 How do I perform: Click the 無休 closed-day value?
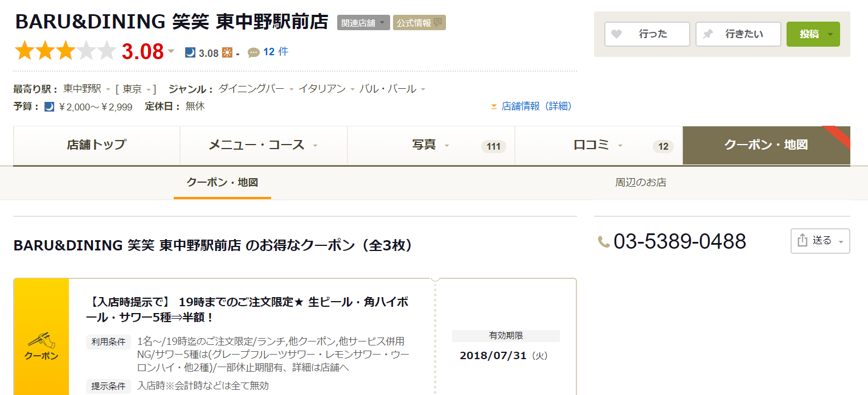click(x=195, y=106)
